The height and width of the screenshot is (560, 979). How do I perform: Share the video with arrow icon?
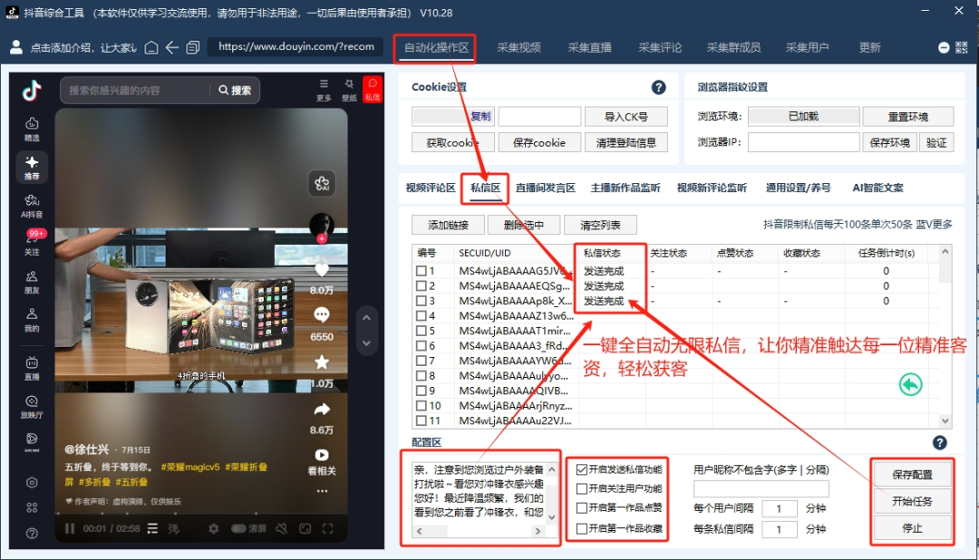[322, 410]
